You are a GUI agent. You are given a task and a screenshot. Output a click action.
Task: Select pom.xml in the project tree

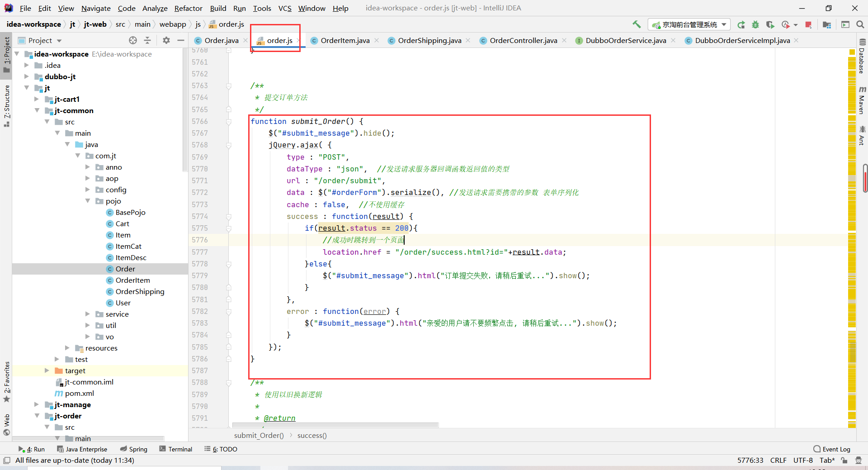pos(79,393)
